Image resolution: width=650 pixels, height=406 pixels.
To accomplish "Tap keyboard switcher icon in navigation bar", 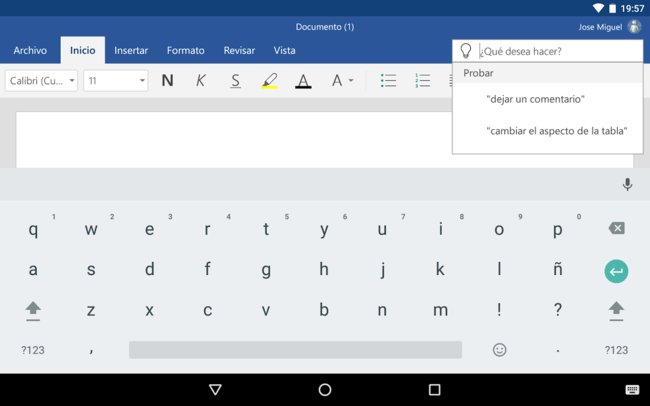I will (632, 390).
